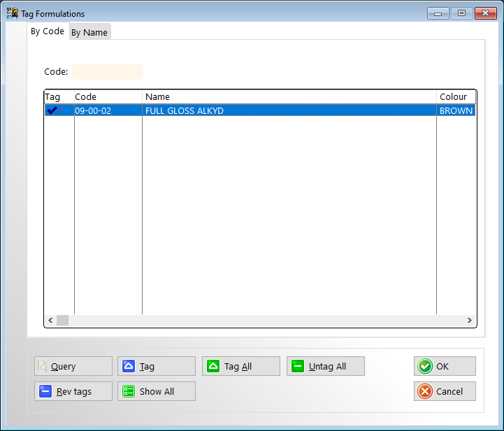The width and height of the screenshot is (504, 431).
Task: Click the Tag column header
Action: click(53, 97)
